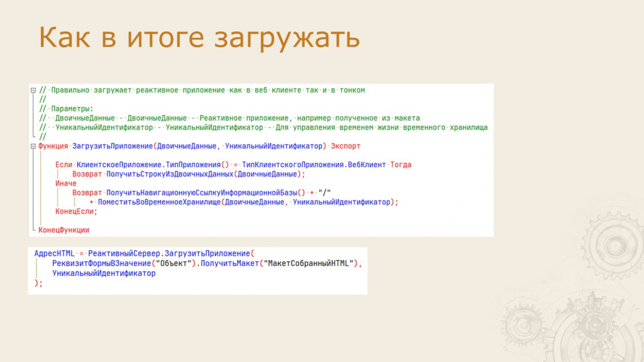
Task: Collapse the comment block fold marker
Action: pyautogui.click(x=33, y=90)
